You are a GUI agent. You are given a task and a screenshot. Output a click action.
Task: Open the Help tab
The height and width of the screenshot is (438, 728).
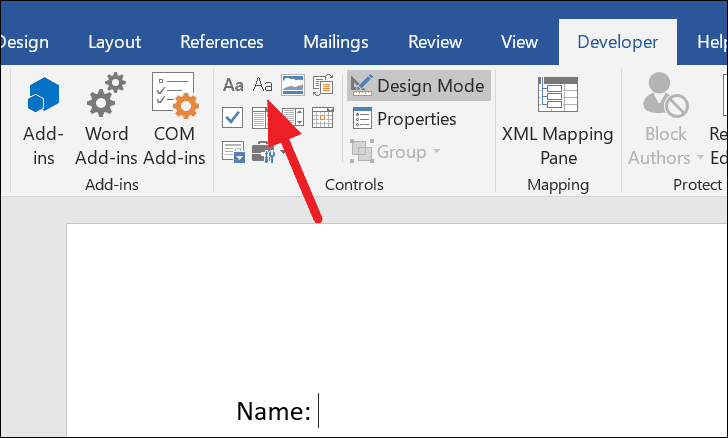(x=712, y=42)
